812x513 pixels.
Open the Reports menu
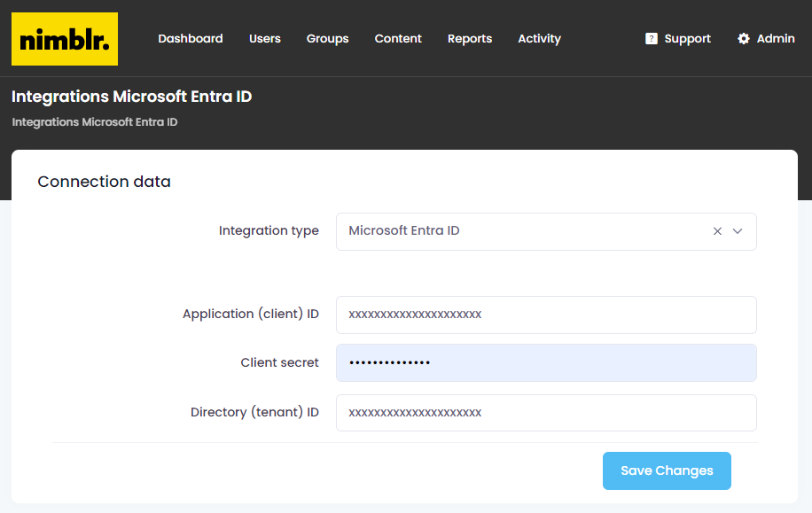pyautogui.click(x=470, y=39)
